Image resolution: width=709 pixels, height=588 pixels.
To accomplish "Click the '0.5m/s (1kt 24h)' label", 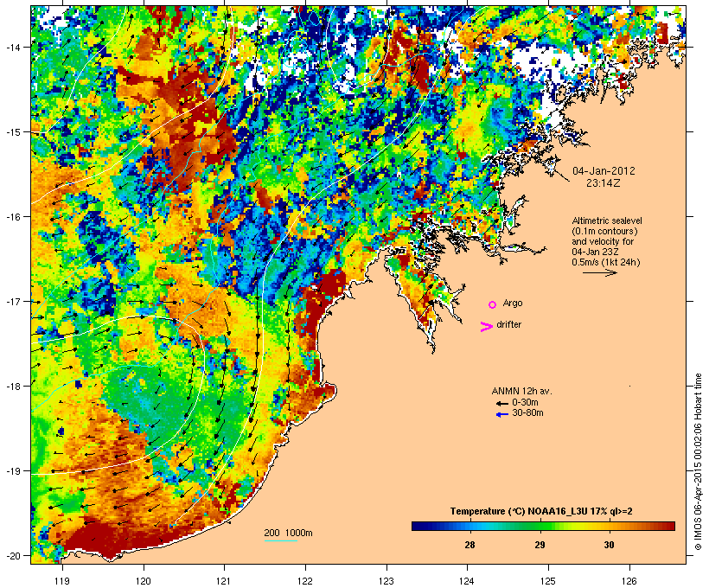I will click(x=606, y=262).
